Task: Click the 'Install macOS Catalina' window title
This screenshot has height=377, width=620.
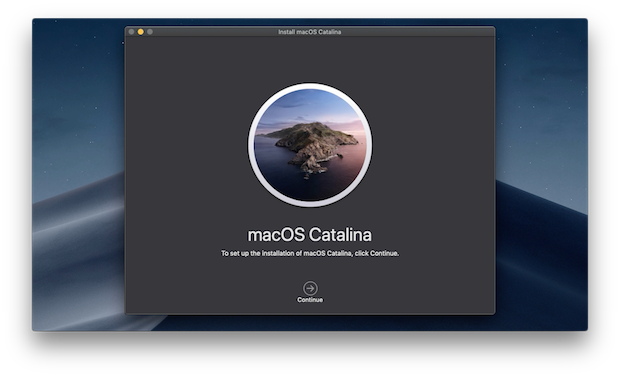Action: pos(310,32)
